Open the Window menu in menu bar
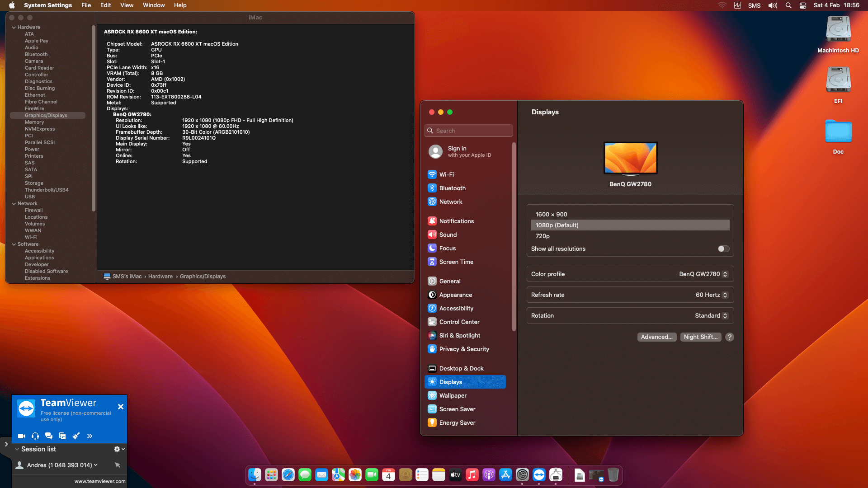 (x=154, y=5)
